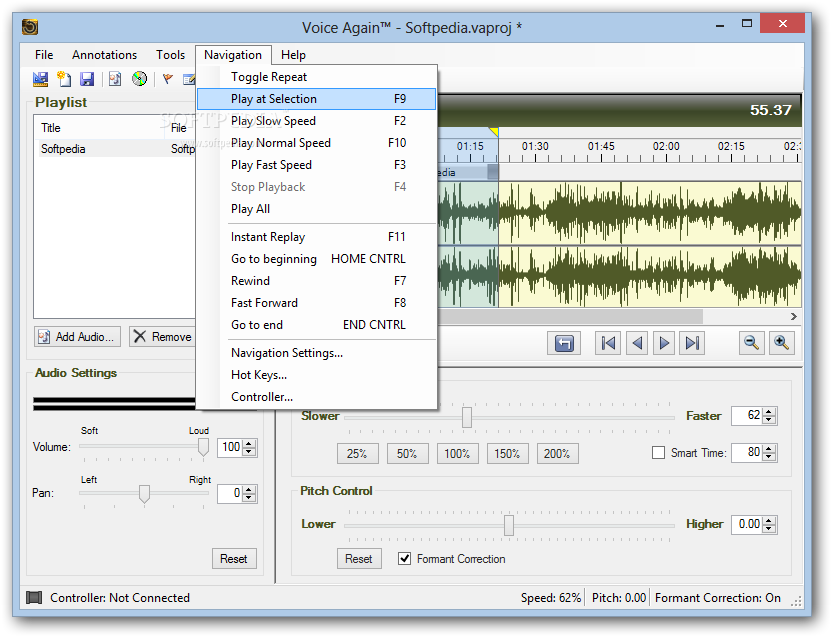Select Play at Selection menu entry
This screenshot has height=637, width=832.
pyautogui.click(x=317, y=99)
